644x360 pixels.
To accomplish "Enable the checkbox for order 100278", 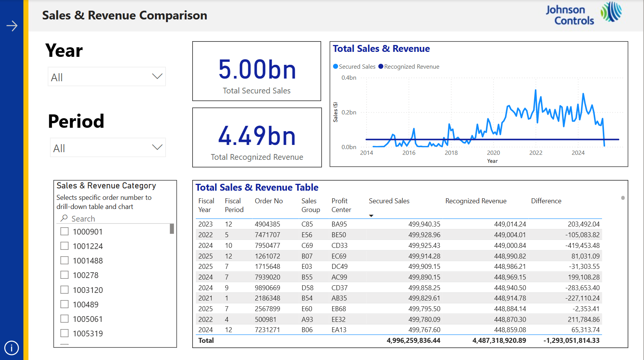I will 64,275.
